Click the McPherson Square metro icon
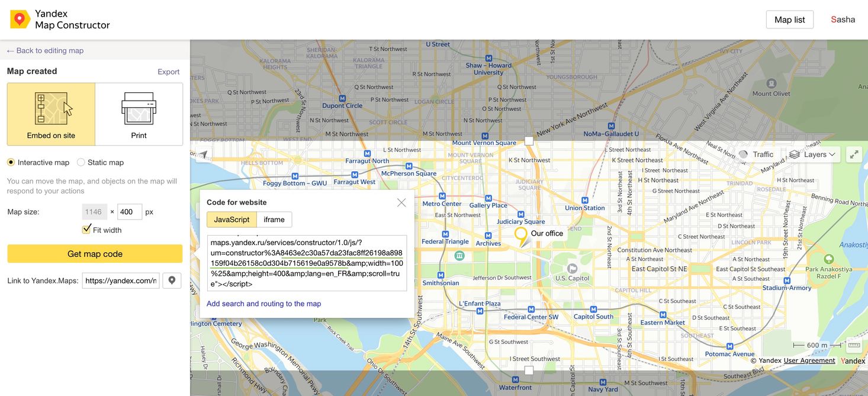The height and width of the screenshot is (396, 868). pos(408,166)
